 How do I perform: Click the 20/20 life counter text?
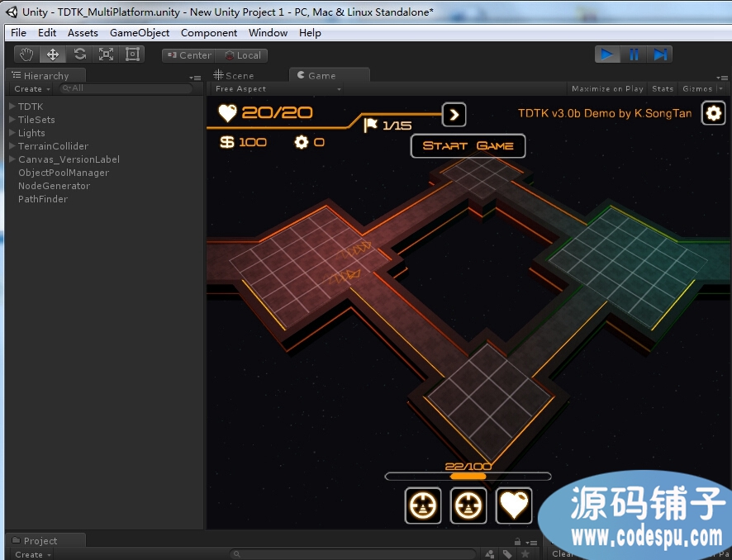277,112
